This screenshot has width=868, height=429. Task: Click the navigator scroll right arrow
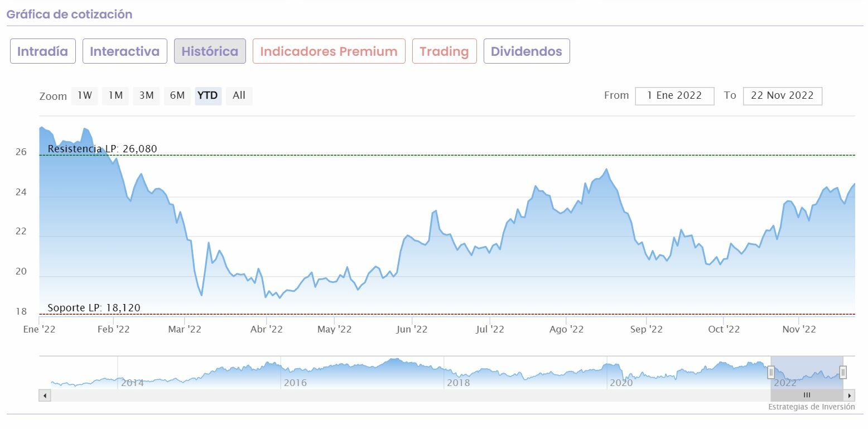tap(850, 396)
